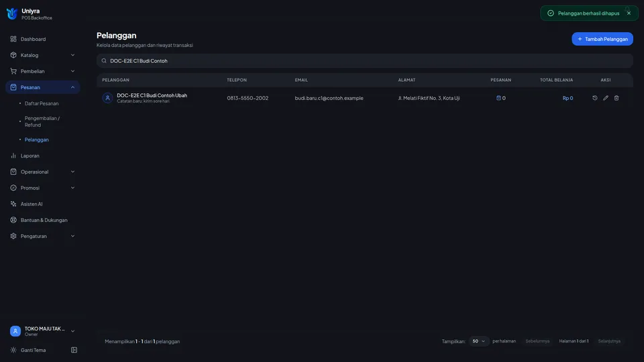
Task: Click the success checkmark icon in toast
Action: (550, 13)
